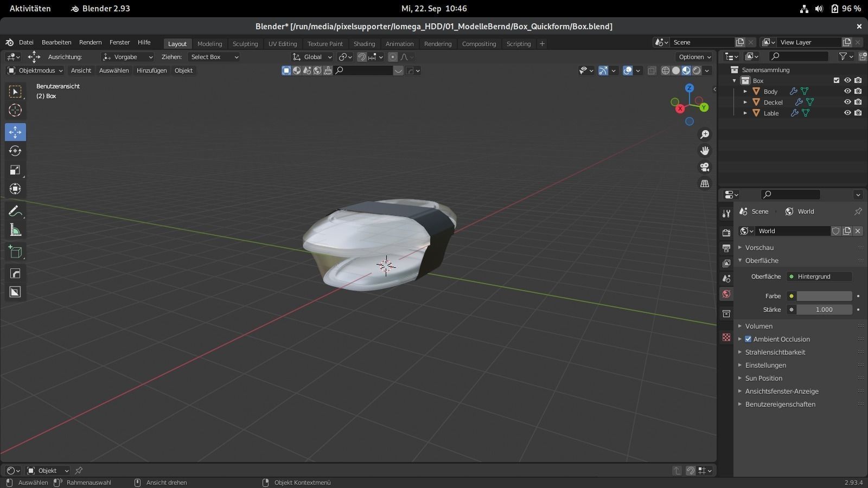Disable Ambient Occlusion checkbox
This screenshot has height=488, width=868.
(x=748, y=339)
